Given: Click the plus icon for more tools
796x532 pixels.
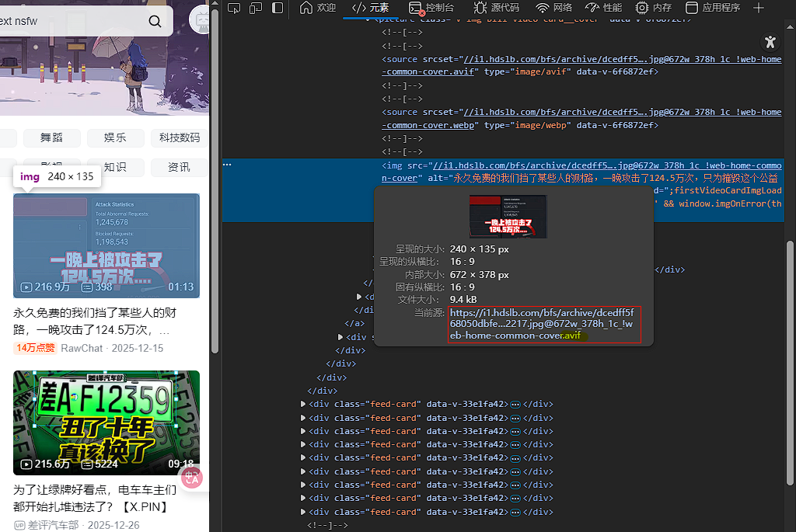Looking at the screenshot, I should pyautogui.click(x=759, y=8).
